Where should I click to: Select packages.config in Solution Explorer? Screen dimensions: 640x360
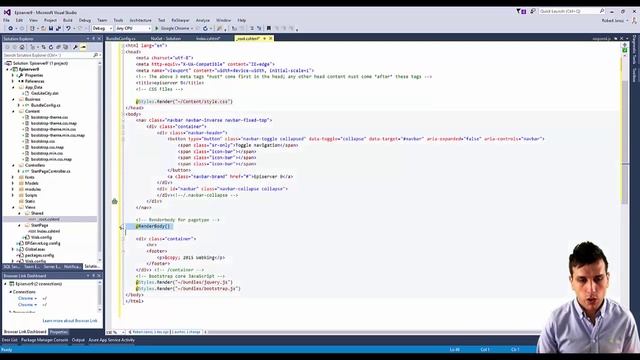[x=39, y=256]
